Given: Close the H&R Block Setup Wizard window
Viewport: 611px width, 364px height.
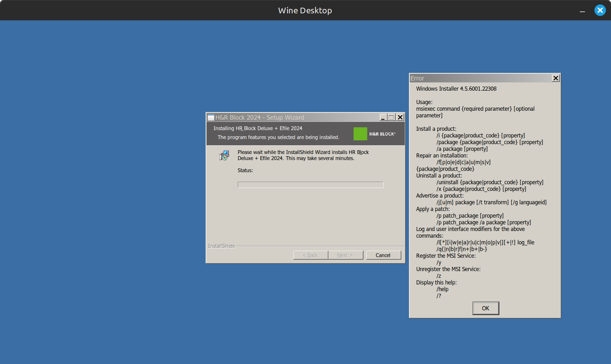Looking at the screenshot, I should point(400,117).
